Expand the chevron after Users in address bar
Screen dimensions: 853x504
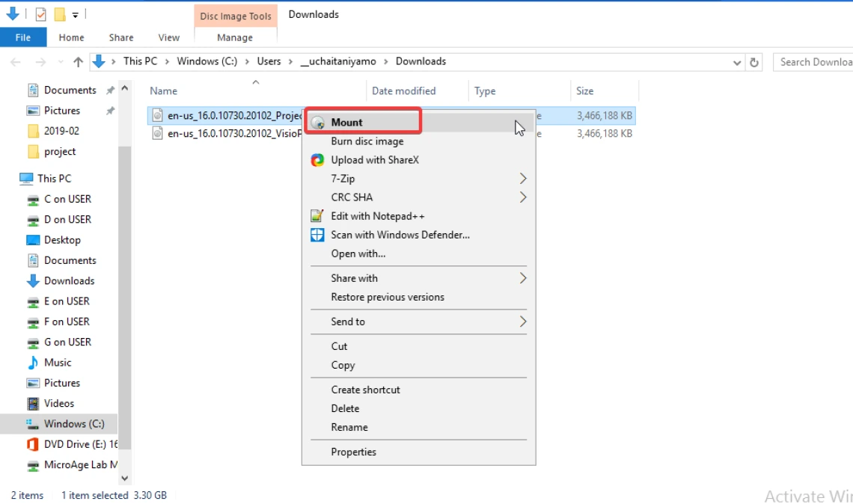coord(290,62)
